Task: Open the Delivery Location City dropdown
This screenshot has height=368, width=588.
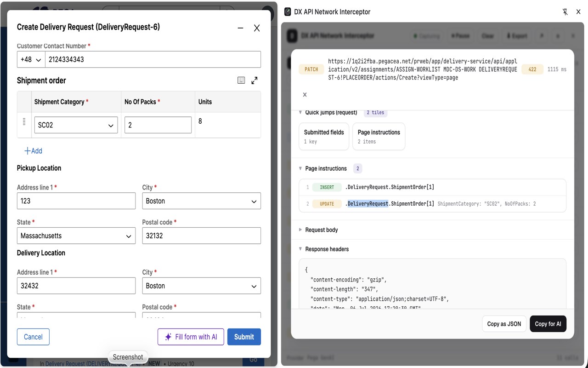Action: pos(201,286)
